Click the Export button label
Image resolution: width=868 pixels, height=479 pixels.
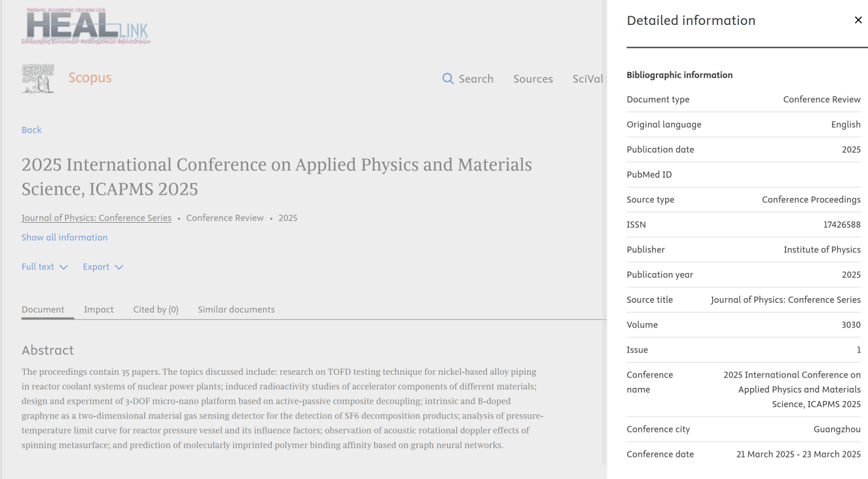(96, 267)
